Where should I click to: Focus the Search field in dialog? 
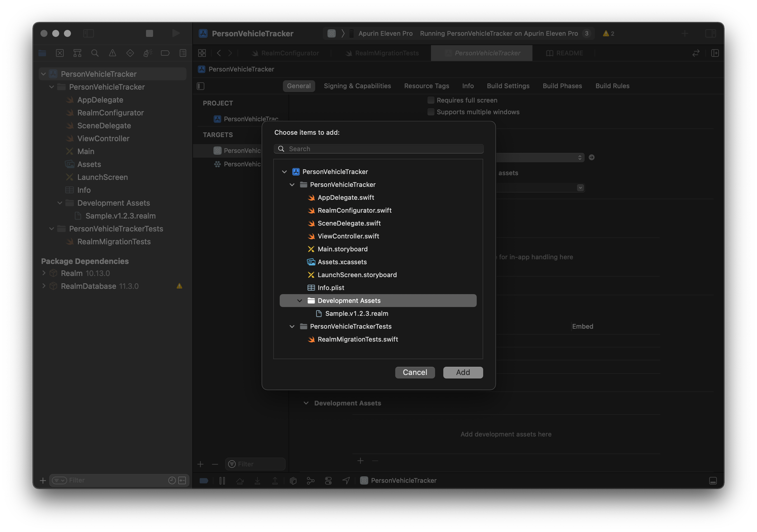[x=378, y=149]
